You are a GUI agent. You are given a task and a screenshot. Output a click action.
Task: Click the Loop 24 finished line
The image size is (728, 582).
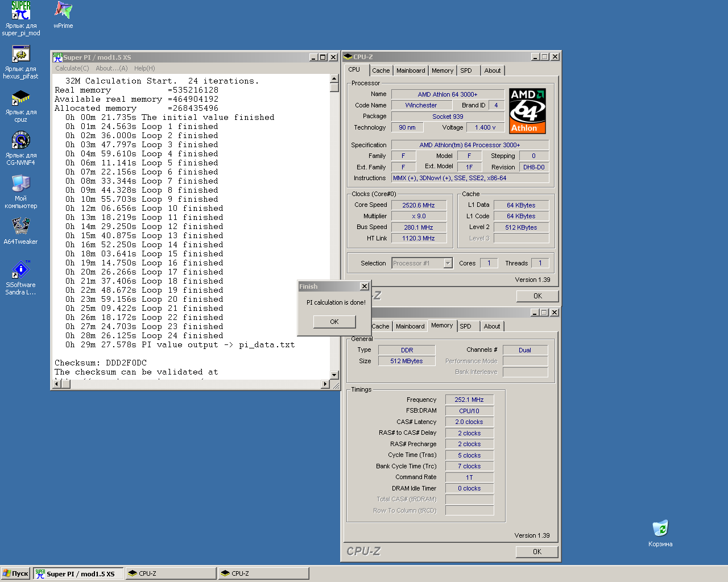point(144,335)
